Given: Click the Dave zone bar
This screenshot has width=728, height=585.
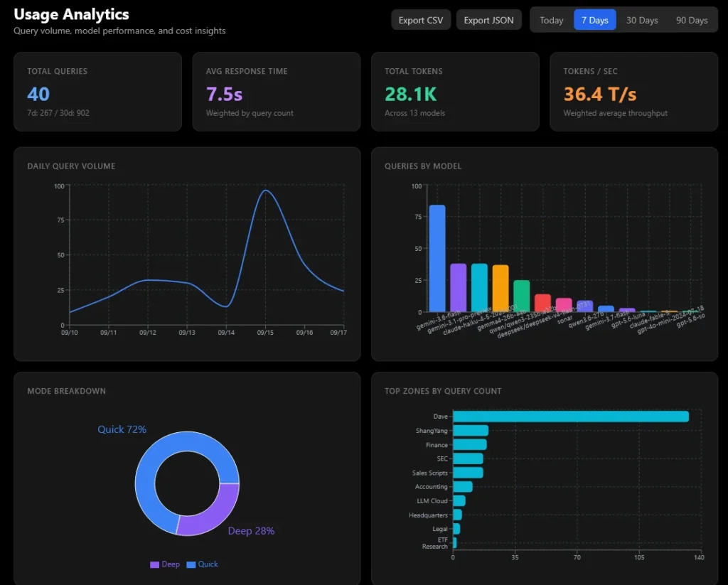Looking at the screenshot, I should (571, 417).
